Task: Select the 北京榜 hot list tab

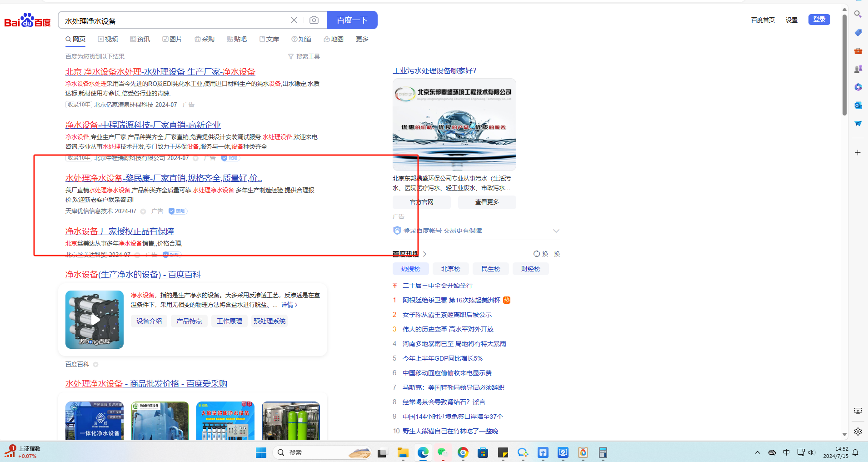Action: click(x=451, y=269)
